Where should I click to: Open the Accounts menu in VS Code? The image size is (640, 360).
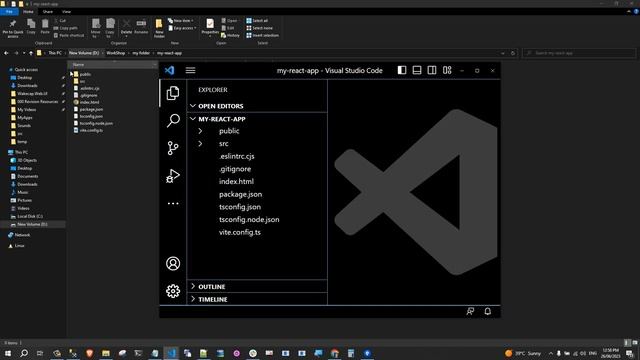(173, 263)
